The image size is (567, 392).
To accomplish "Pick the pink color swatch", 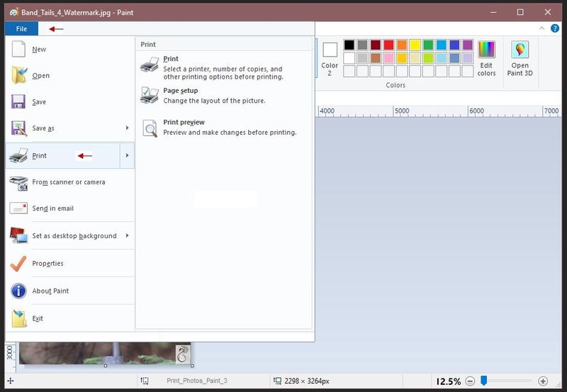I will [388, 58].
